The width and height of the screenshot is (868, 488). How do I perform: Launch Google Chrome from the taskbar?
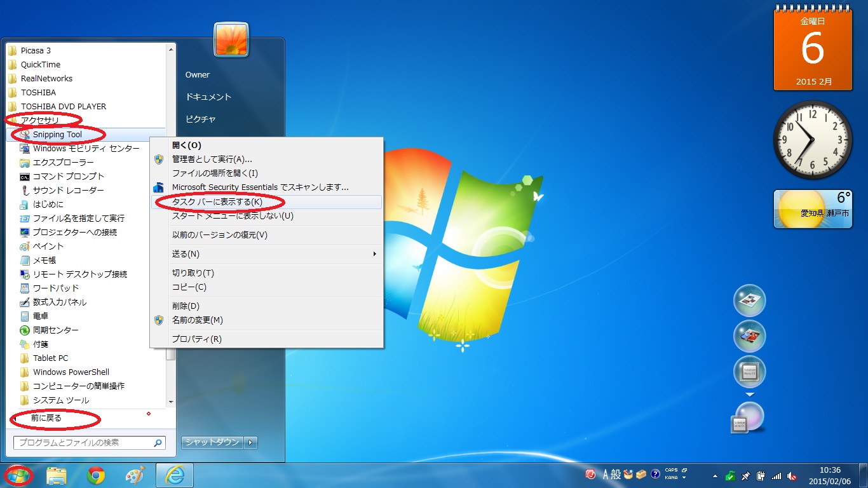coord(96,475)
